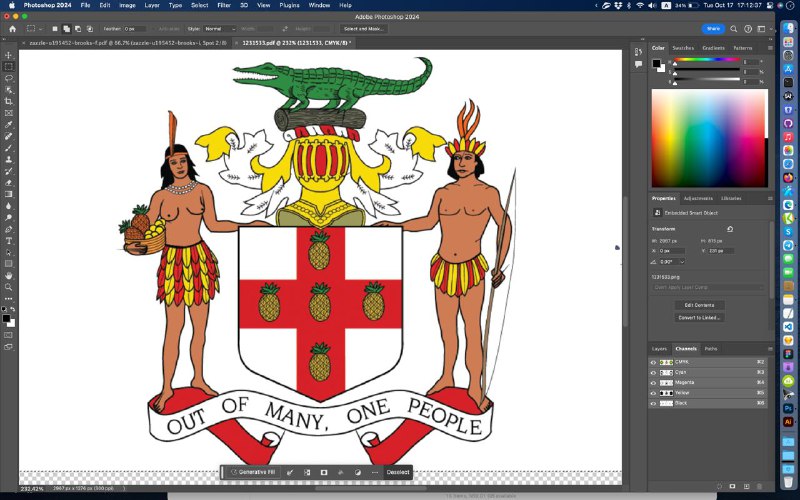Open the Style dropdown set to Normal
This screenshot has width=800, height=500.
220,29
